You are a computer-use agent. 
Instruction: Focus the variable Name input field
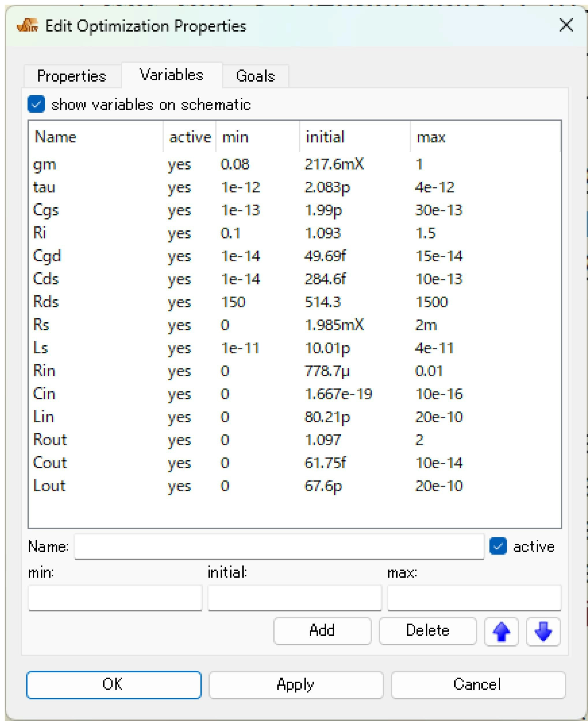pos(279,546)
